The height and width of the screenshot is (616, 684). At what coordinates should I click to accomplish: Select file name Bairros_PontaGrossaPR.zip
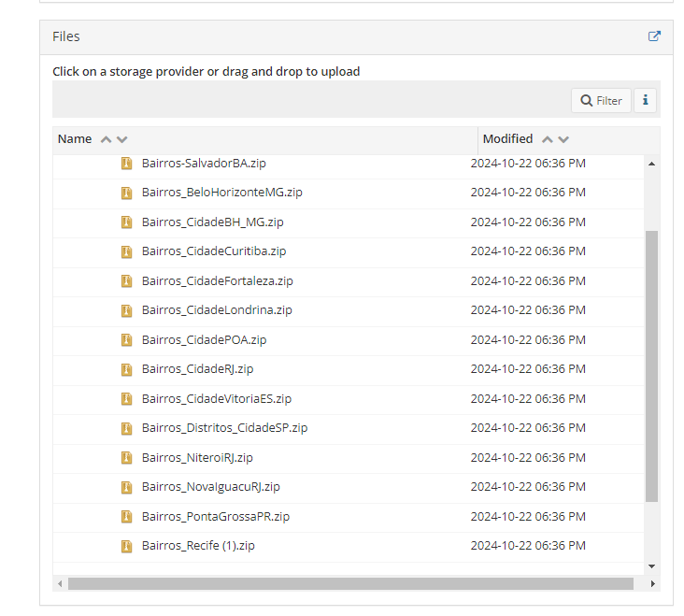216,517
